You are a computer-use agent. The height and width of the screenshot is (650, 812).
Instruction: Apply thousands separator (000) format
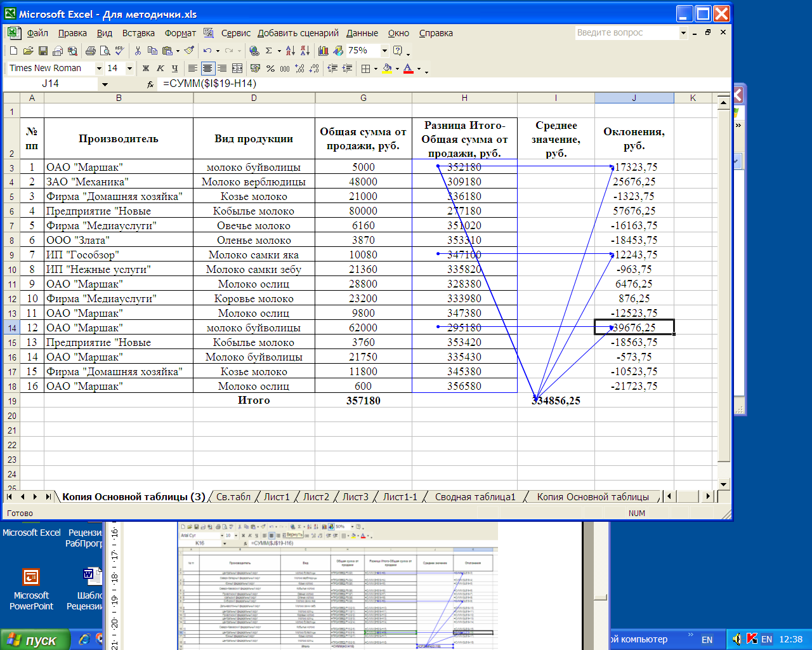285,68
